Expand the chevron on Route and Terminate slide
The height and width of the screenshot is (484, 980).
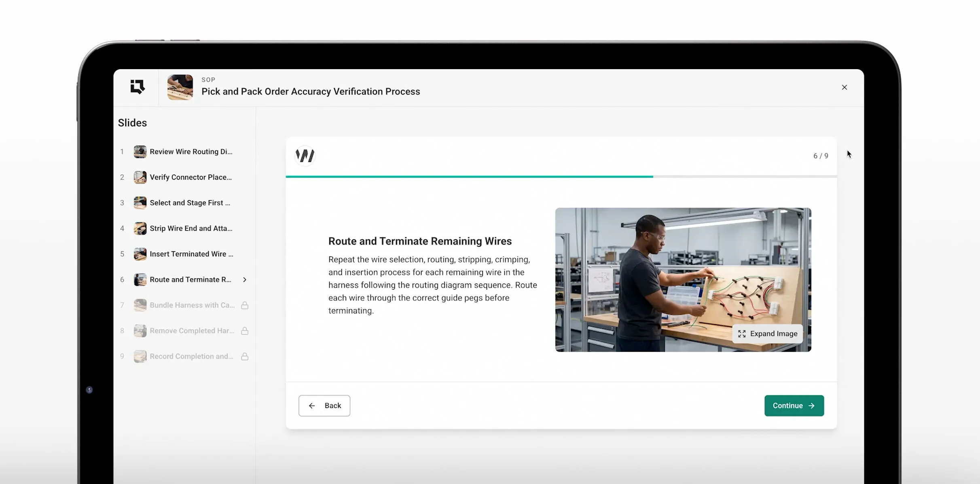coord(245,279)
